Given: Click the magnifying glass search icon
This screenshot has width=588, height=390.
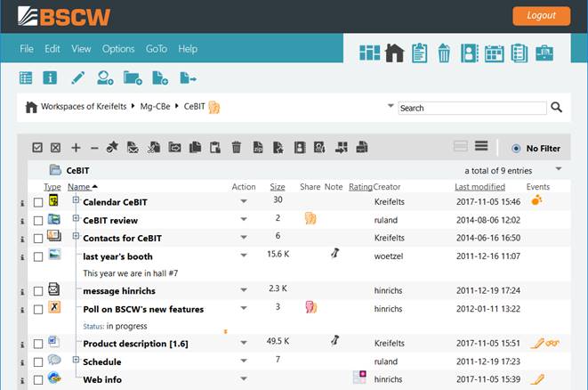Looking at the screenshot, I should click(x=557, y=108).
